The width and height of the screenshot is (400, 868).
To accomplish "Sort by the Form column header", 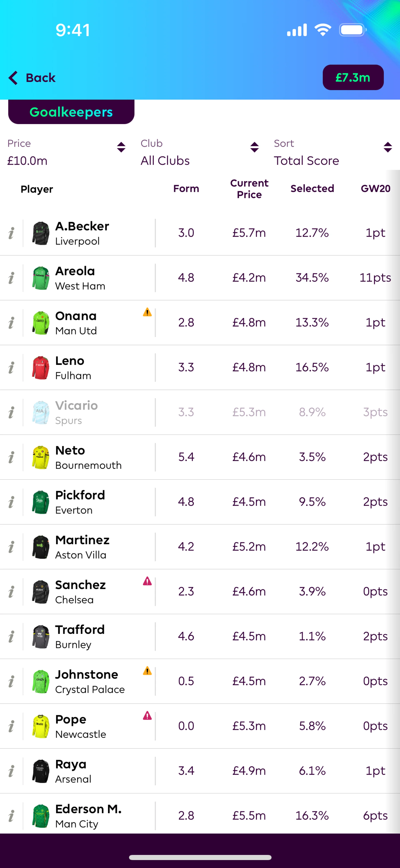I will click(x=186, y=189).
